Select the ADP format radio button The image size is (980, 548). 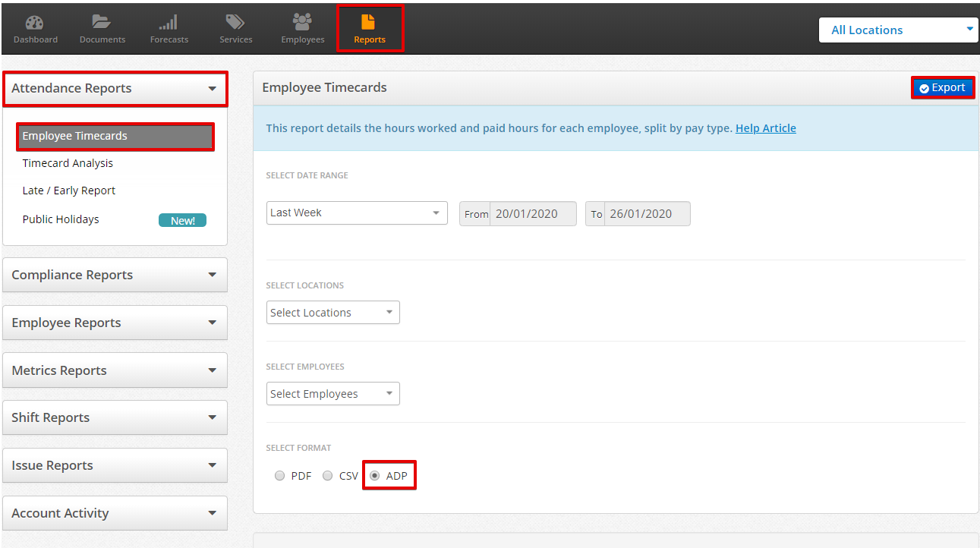pyautogui.click(x=375, y=476)
